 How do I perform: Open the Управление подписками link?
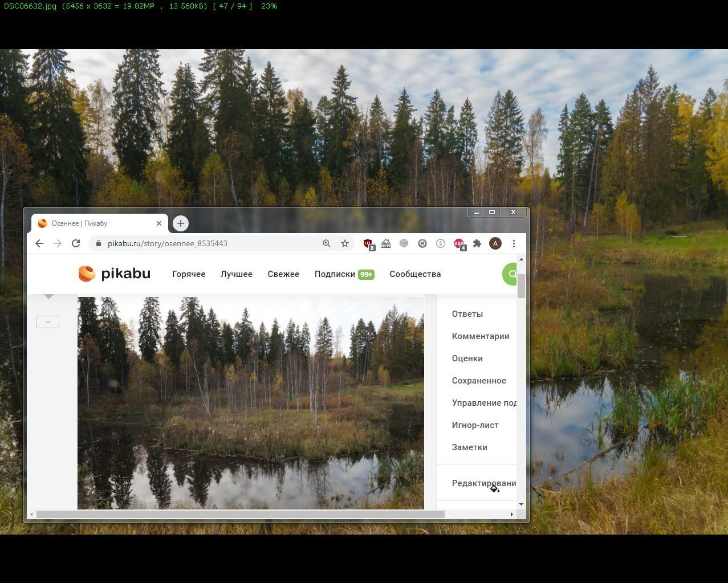[x=484, y=403]
